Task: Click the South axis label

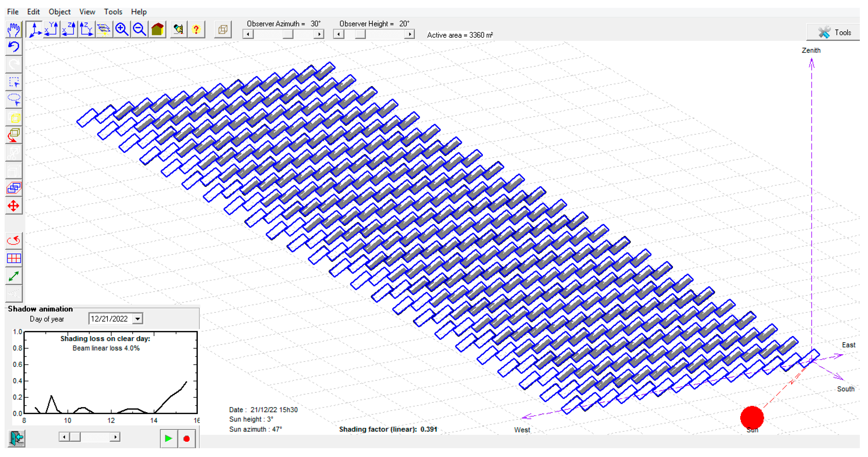Action: pos(845,389)
